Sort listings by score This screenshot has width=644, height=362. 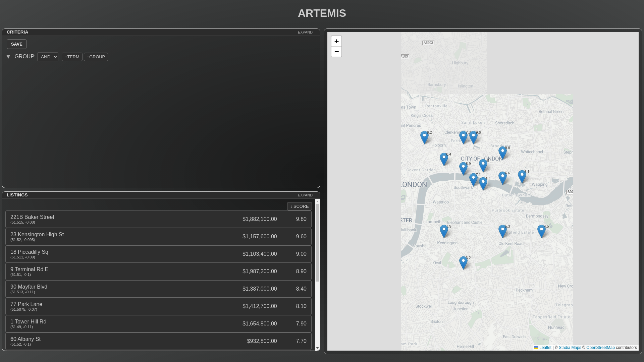300,206
